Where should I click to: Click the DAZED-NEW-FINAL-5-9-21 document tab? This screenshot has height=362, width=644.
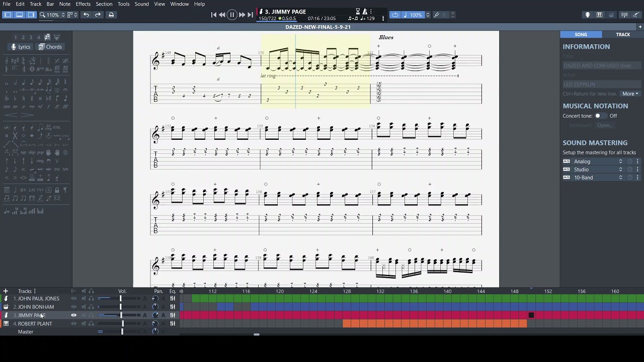click(318, 27)
